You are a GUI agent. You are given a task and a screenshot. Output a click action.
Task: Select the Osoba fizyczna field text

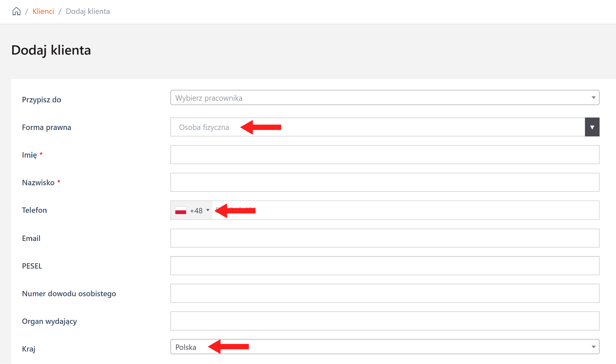[204, 127]
